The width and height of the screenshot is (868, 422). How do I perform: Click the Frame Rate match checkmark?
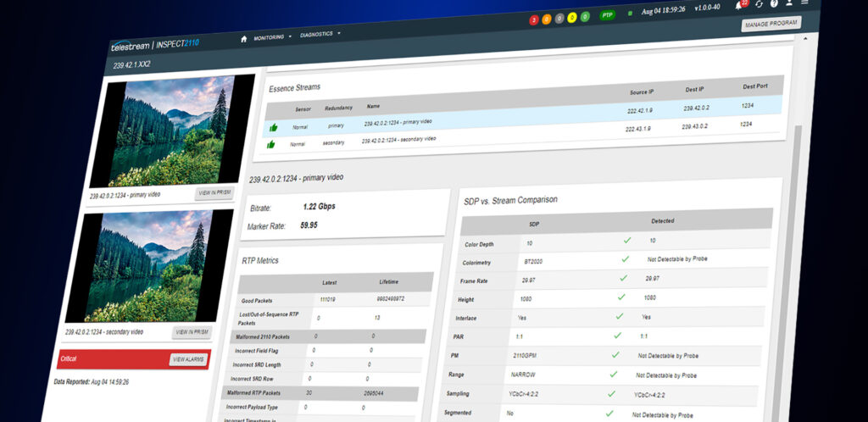coord(623,278)
